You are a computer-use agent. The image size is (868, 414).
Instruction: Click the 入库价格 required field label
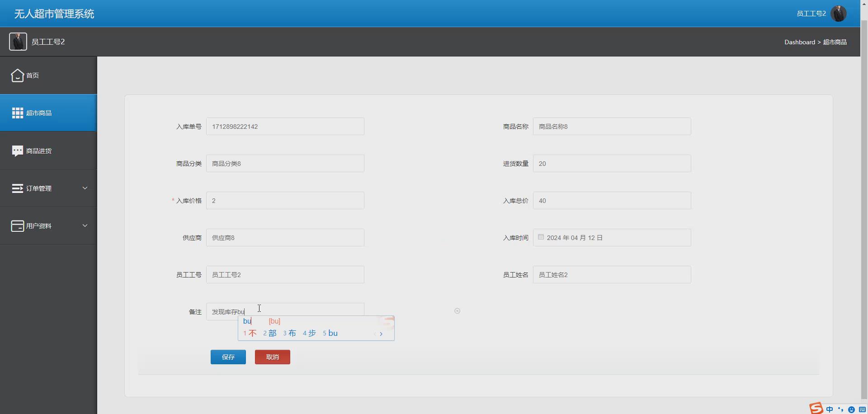[x=187, y=201]
